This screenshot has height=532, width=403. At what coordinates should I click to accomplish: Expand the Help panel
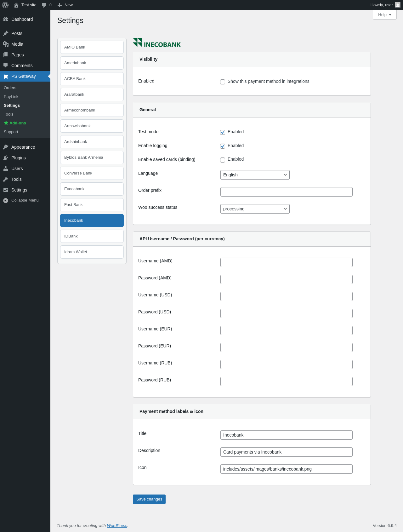[x=385, y=15]
